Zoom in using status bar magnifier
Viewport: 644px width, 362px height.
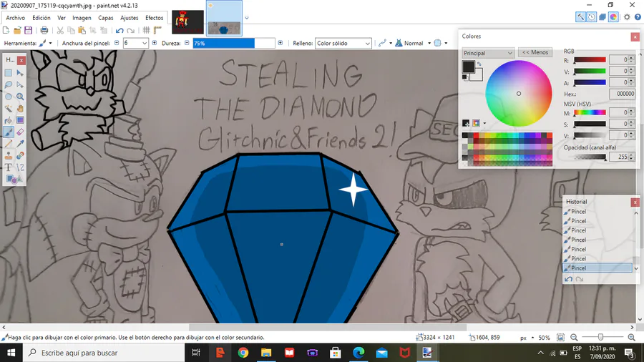632,338
